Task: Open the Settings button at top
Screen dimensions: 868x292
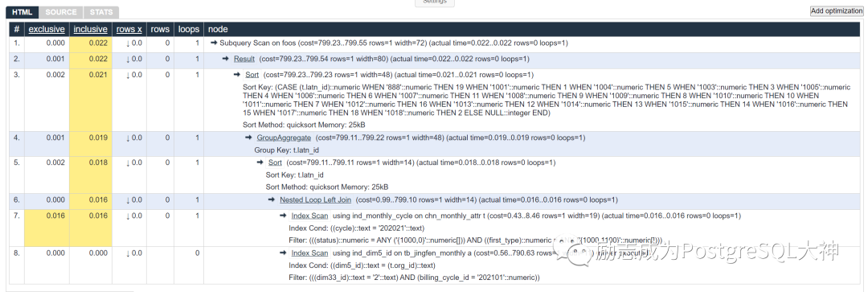Action: click(435, 2)
